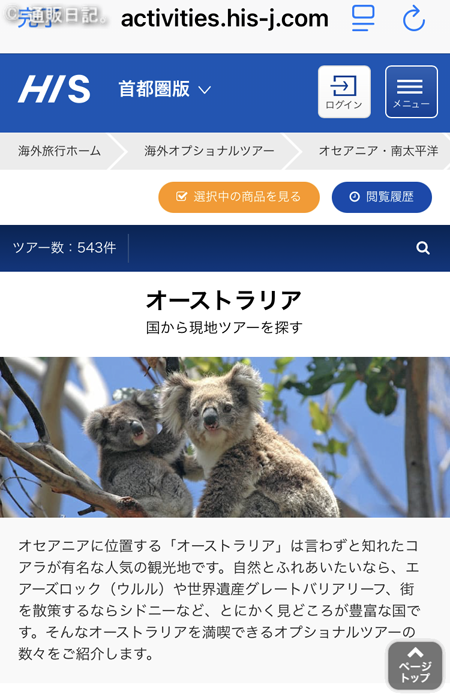450x694 pixels.
Task: Click the koala banner image
Action: 225,437
